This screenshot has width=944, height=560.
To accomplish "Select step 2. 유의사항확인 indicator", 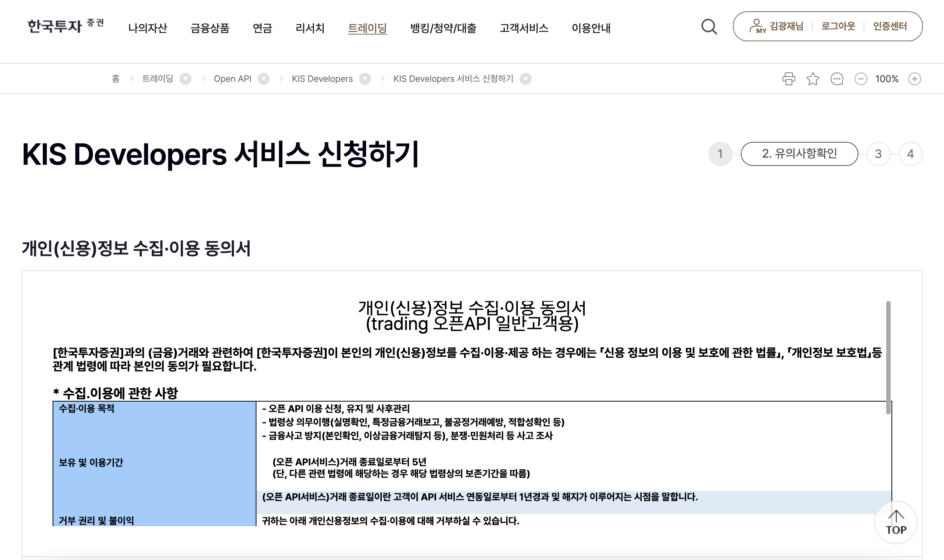I will 799,154.
